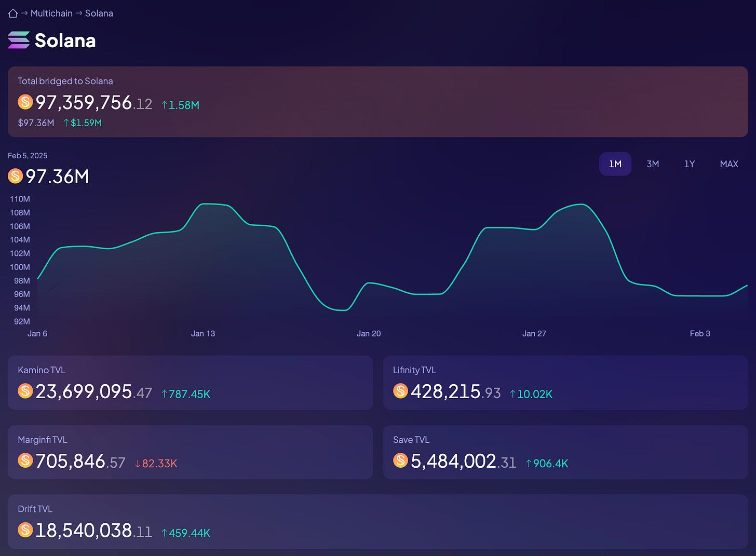756x556 pixels.
Task: Click the Marginfi TVL label
Action: (x=43, y=440)
